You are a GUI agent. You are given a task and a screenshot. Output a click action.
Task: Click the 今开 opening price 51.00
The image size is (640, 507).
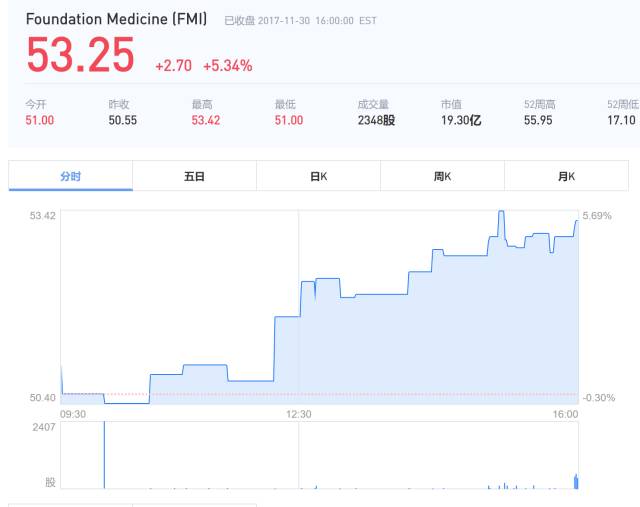coord(40,120)
